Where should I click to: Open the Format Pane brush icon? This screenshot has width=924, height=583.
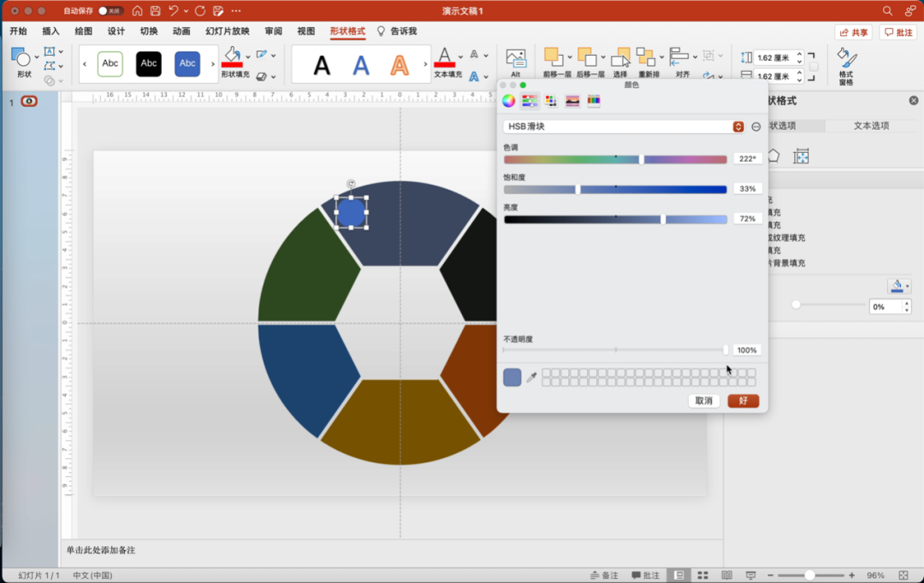pyautogui.click(x=846, y=58)
